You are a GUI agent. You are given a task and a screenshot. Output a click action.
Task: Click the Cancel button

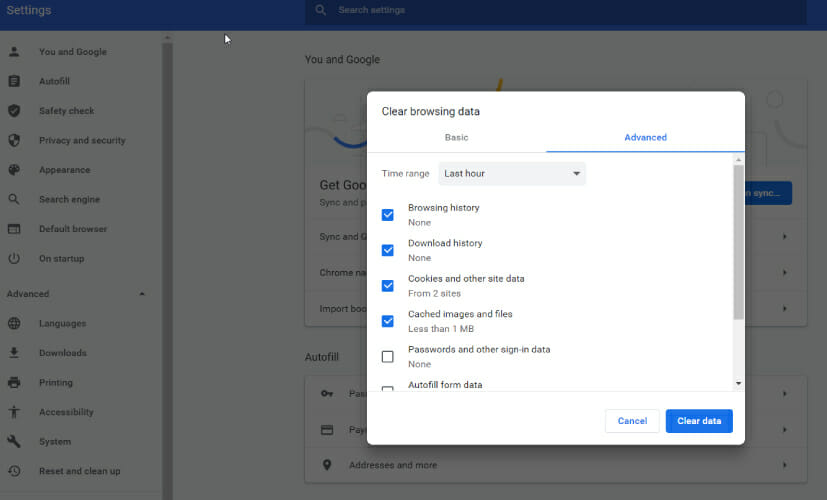pos(632,421)
